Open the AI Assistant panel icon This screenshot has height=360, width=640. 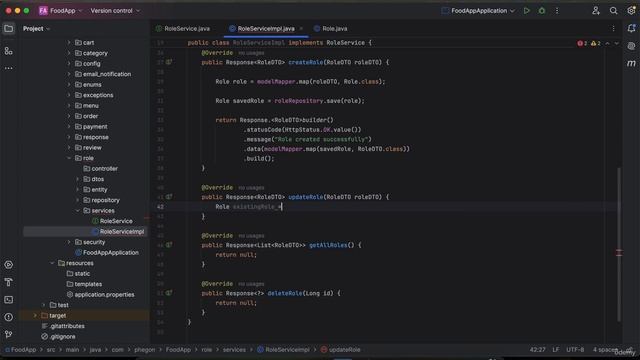631,46
